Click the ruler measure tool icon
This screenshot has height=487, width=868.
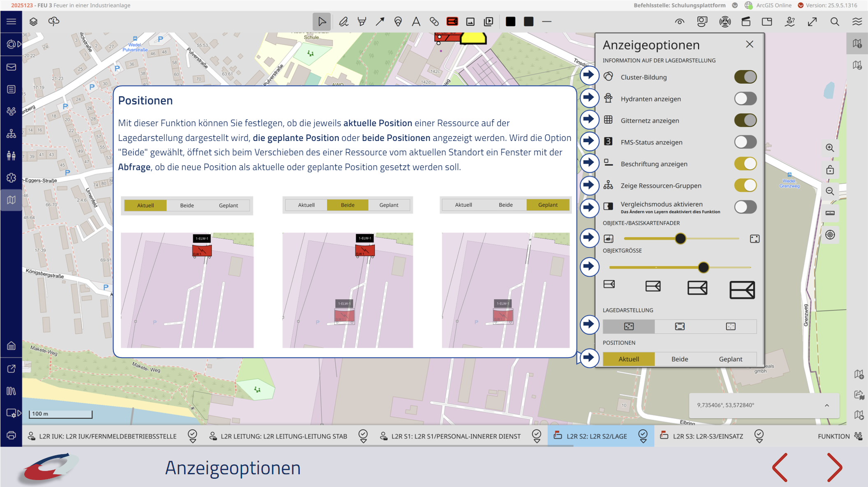coord(830,213)
